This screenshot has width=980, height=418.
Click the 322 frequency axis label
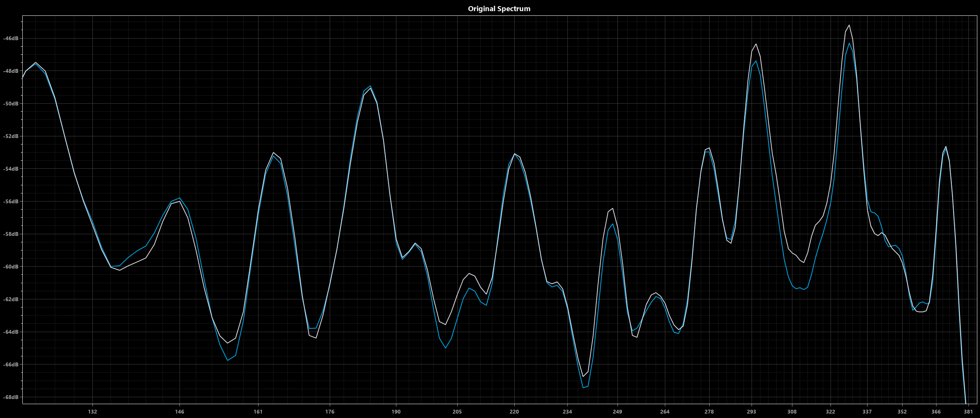pos(831,411)
